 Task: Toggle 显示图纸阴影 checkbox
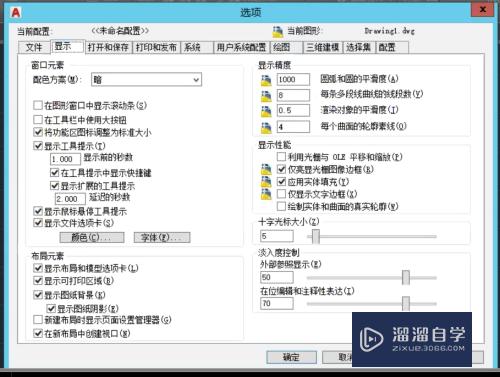(x=51, y=308)
